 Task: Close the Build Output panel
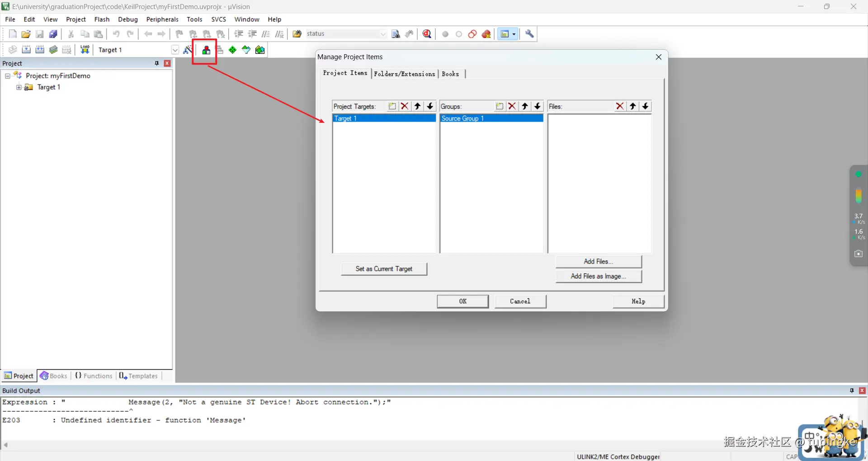[863, 390]
